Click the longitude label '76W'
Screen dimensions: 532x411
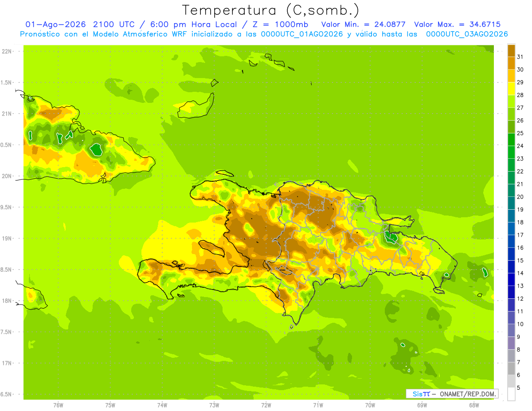[58, 405]
